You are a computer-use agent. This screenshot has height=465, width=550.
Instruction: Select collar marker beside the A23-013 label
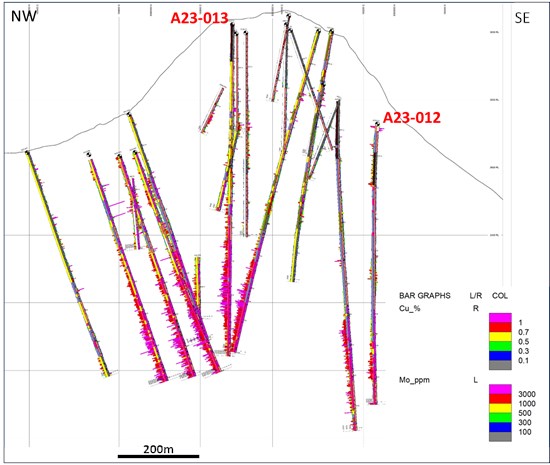[x=232, y=24]
